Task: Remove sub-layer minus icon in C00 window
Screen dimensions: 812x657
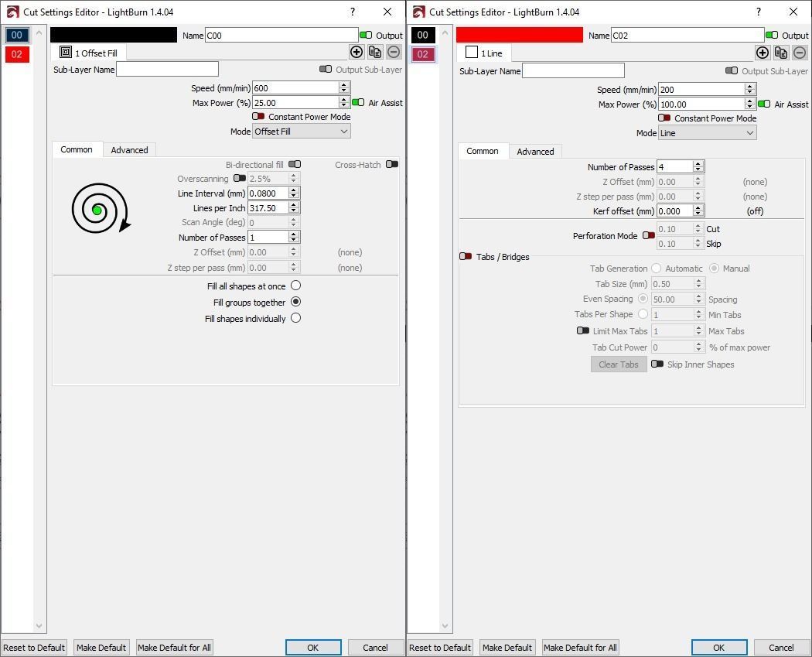Action: coord(394,52)
